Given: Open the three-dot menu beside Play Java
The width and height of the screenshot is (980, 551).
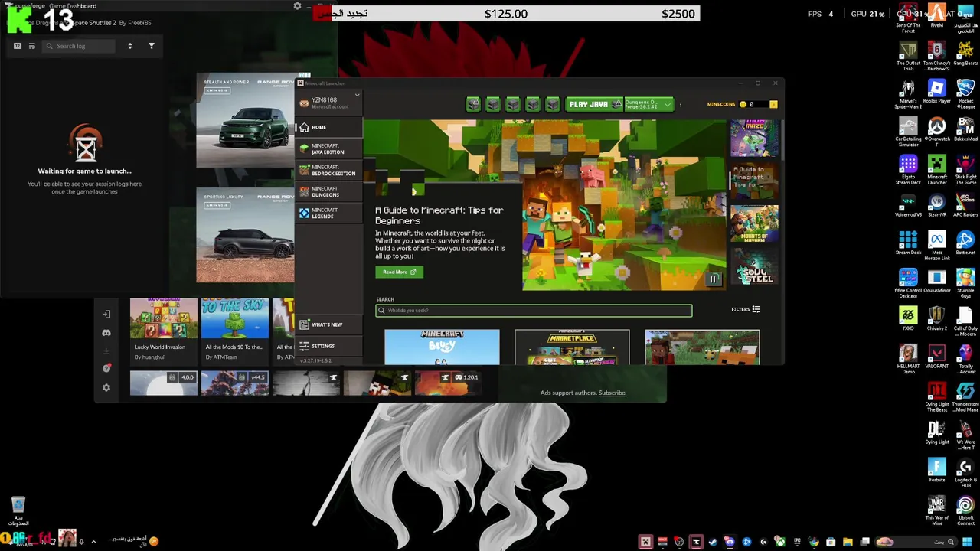Looking at the screenshot, I should 681,105.
